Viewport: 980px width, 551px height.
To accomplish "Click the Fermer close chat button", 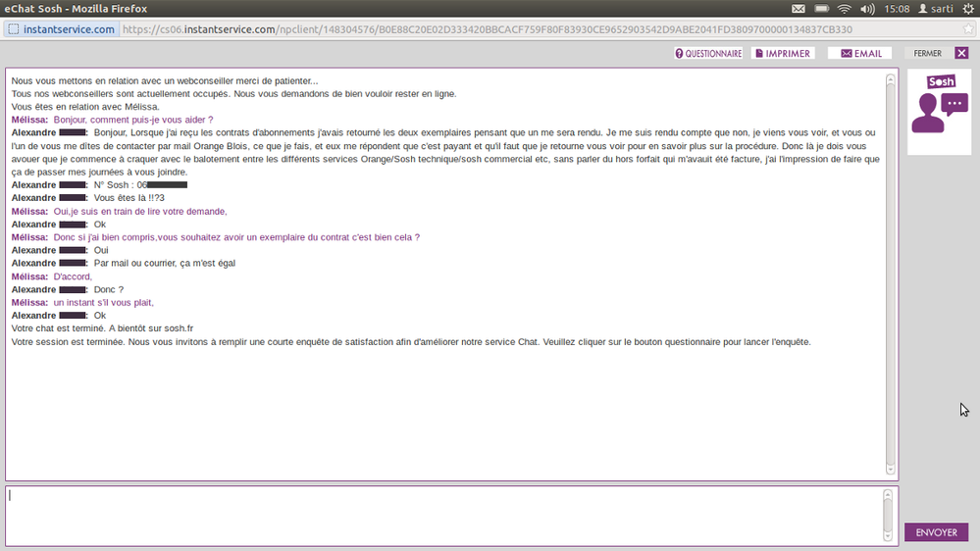I will click(x=927, y=54).
